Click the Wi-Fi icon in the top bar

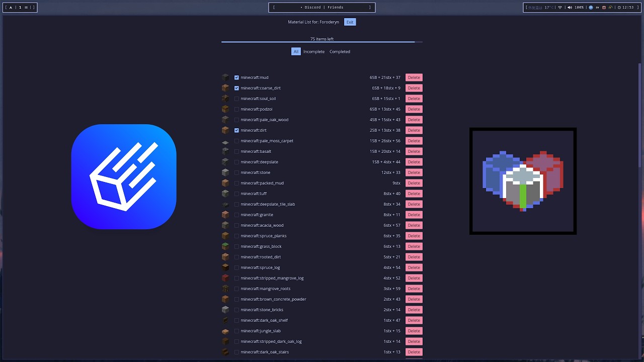(560, 8)
